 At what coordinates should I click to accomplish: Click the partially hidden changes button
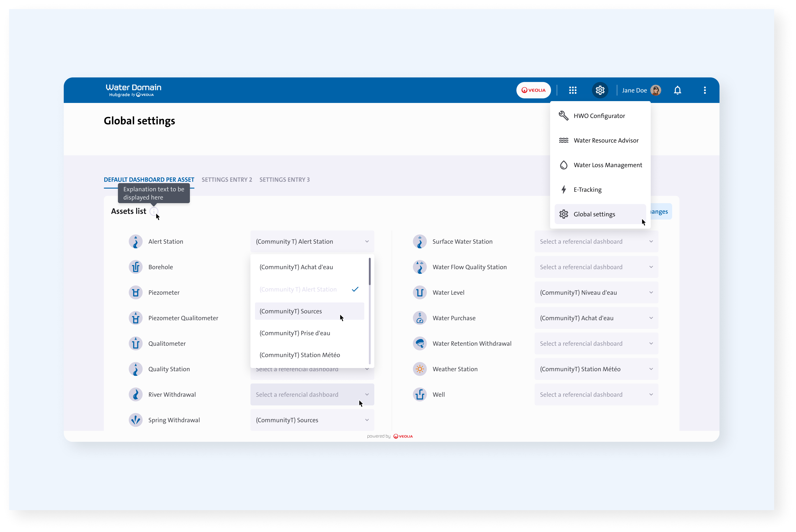point(661,211)
